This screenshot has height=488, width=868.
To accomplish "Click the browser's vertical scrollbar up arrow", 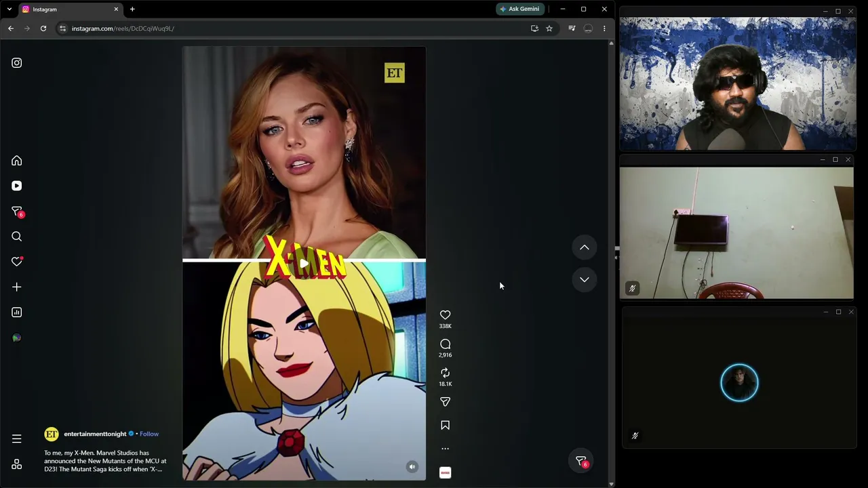I will 612,43.
